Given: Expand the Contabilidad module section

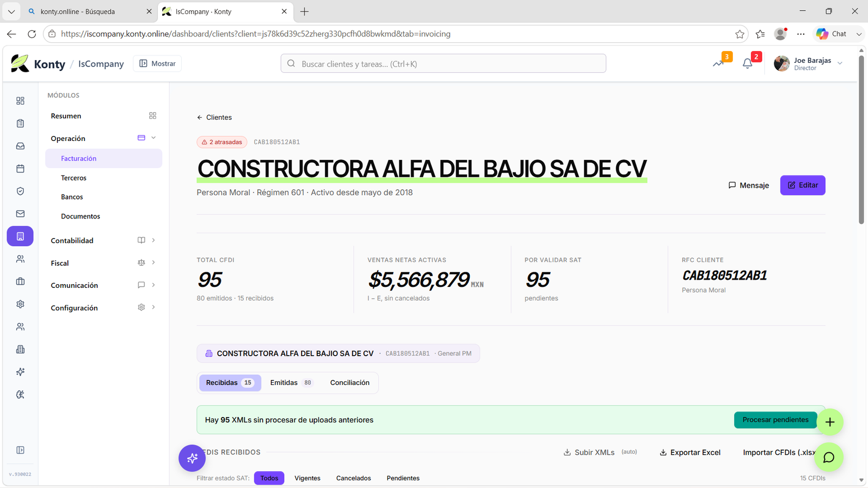Looking at the screenshot, I should (103, 240).
